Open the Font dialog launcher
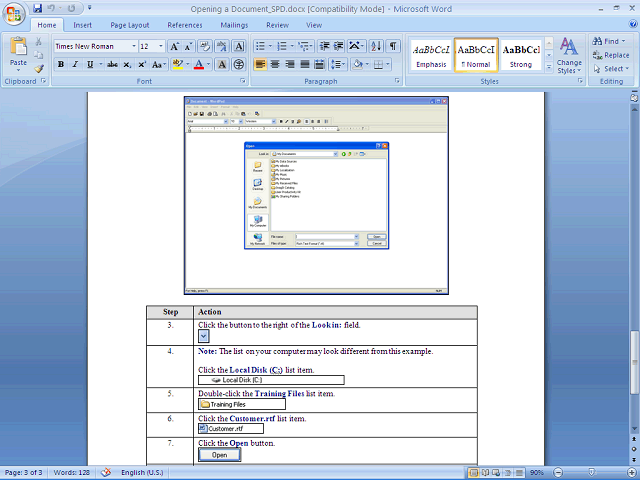640x480 pixels. pyautogui.click(x=243, y=81)
